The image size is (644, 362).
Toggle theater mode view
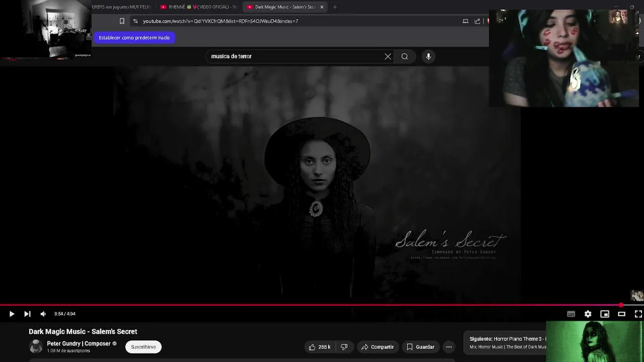coord(622,314)
